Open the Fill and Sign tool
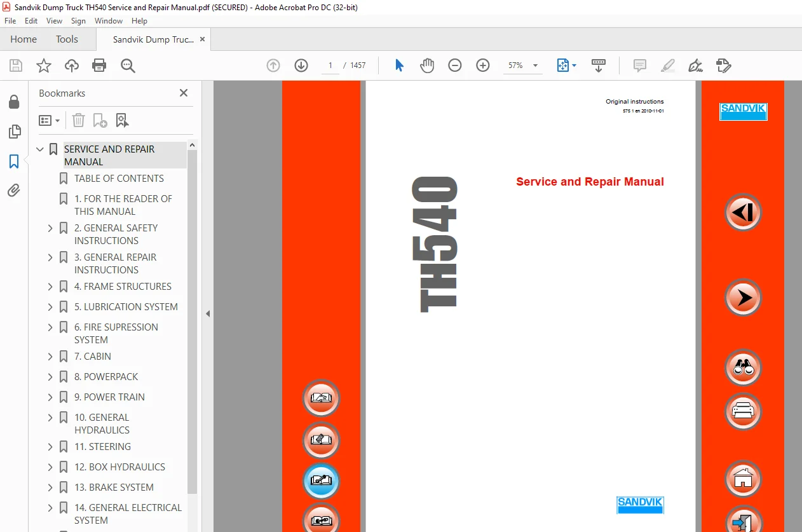This screenshot has height=532, width=802. pyautogui.click(x=696, y=65)
